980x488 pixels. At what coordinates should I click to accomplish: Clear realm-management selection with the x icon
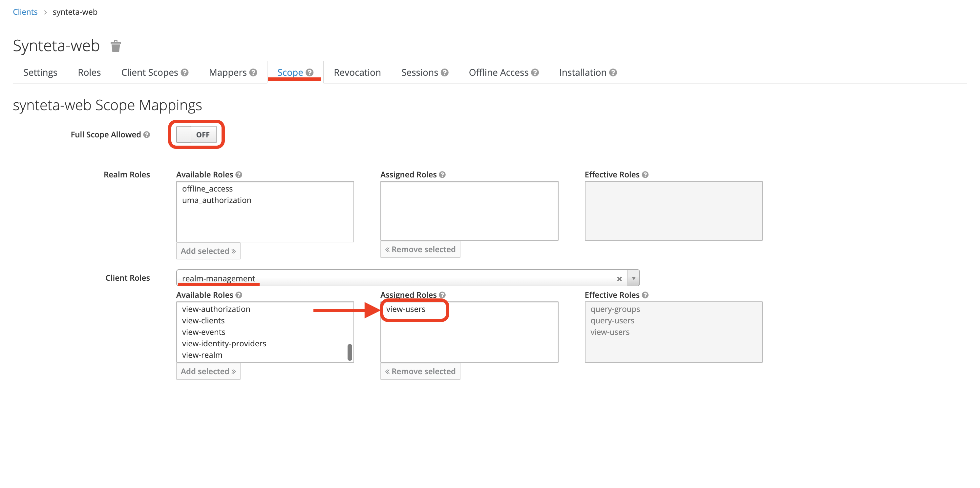619,278
